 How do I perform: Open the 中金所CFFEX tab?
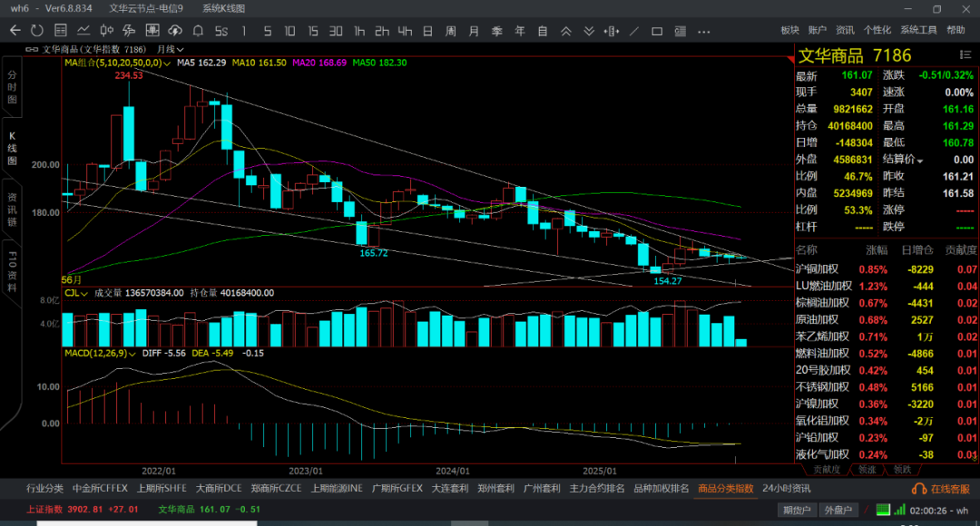100,489
